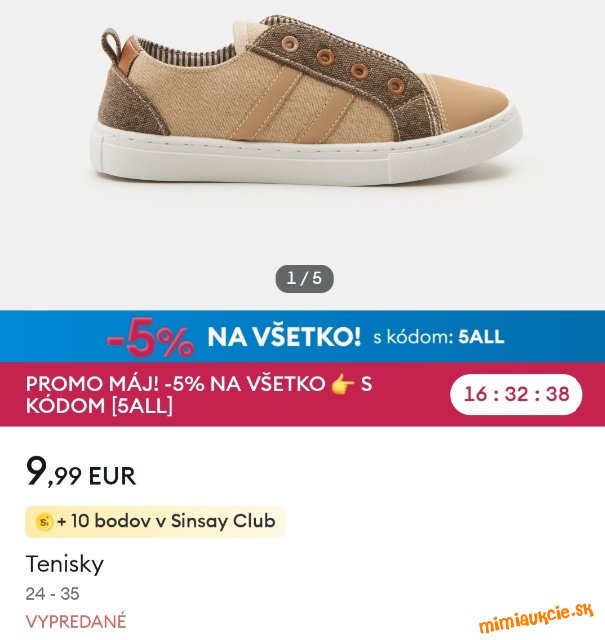The image size is (605, 640).
Task: Tap the countdown timer pill
Action: [516, 394]
